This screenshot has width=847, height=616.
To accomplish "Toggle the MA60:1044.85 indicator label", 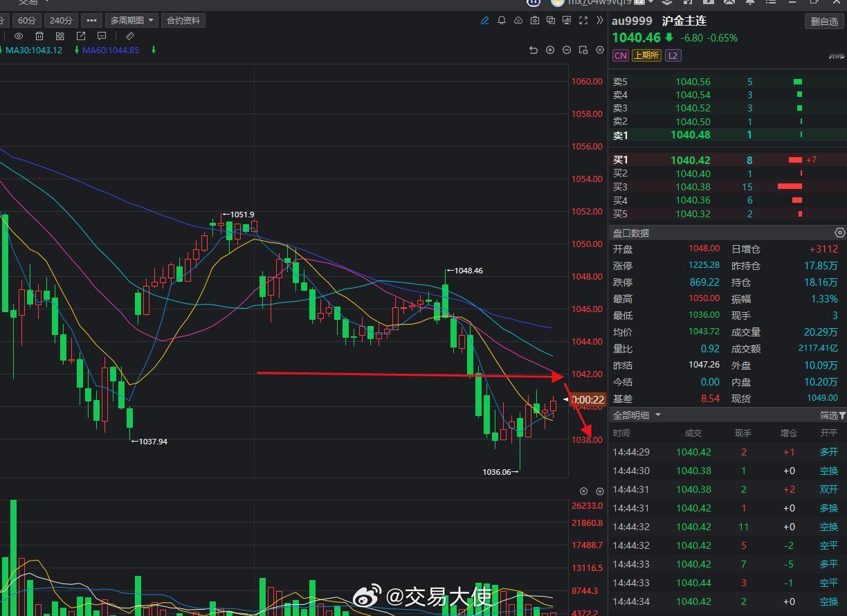I will 111,50.
